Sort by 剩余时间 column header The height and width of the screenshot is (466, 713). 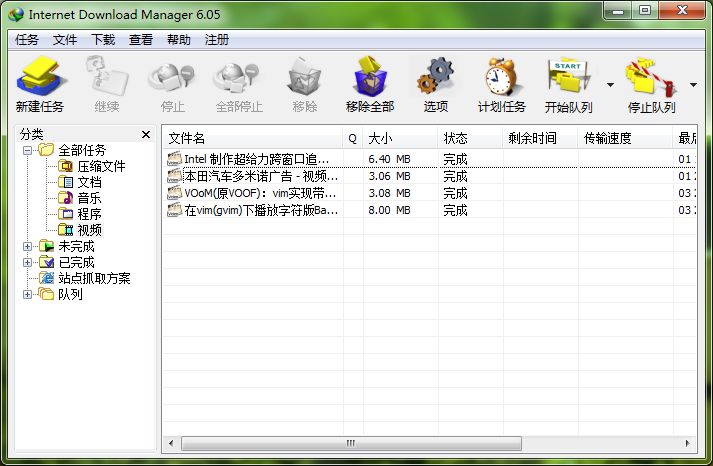point(540,138)
